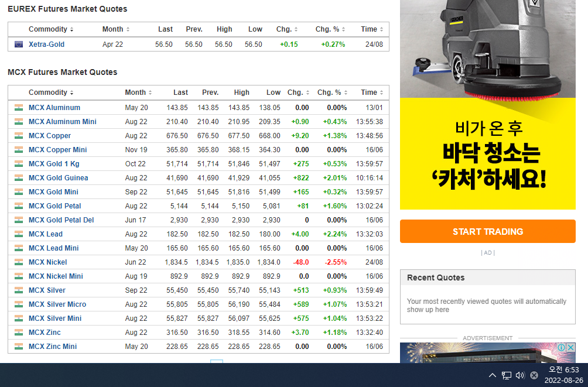Click the fireworks building ad thumbnail
The image size is (588, 387).
click(x=487, y=352)
